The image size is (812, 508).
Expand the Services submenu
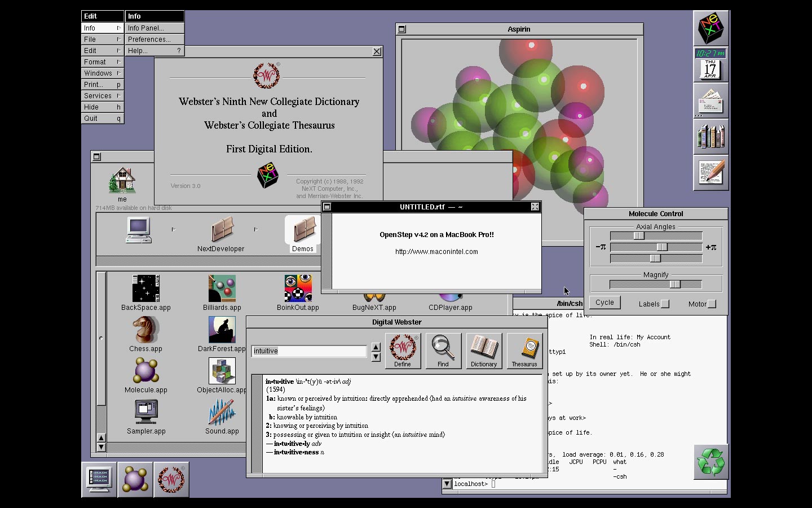[x=103, y=95]
